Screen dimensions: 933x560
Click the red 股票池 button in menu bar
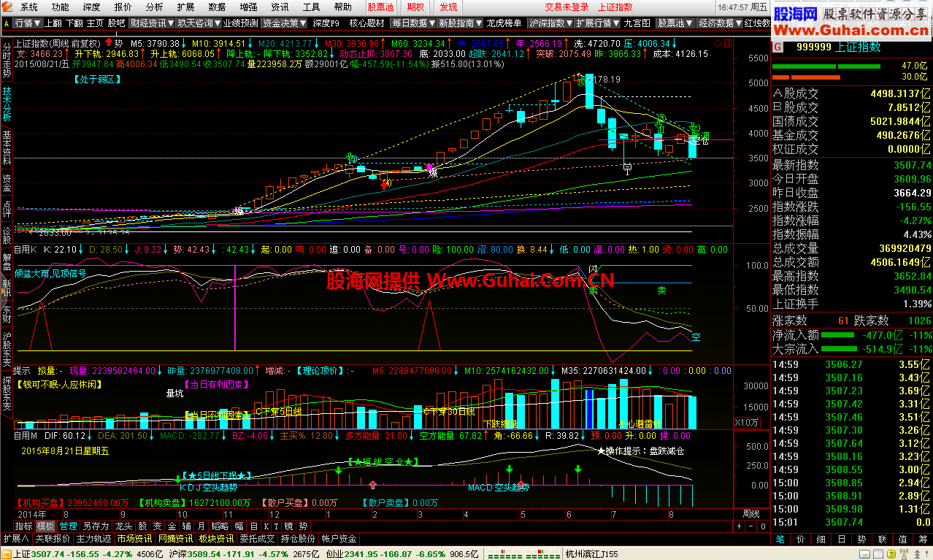click(380, 7)
